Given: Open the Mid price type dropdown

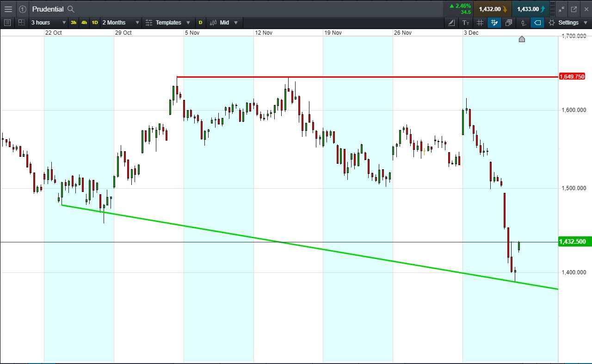Looking at the screenshot, I should coord(224,23).
